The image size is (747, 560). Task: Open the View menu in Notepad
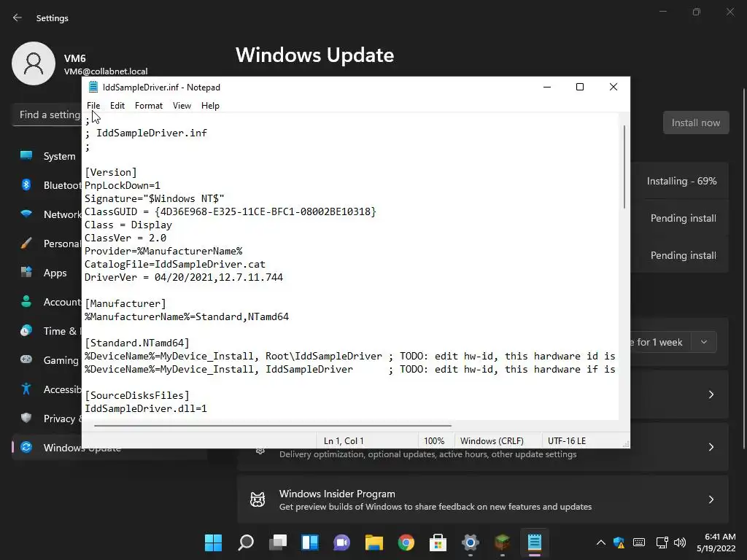click(182, 106)
